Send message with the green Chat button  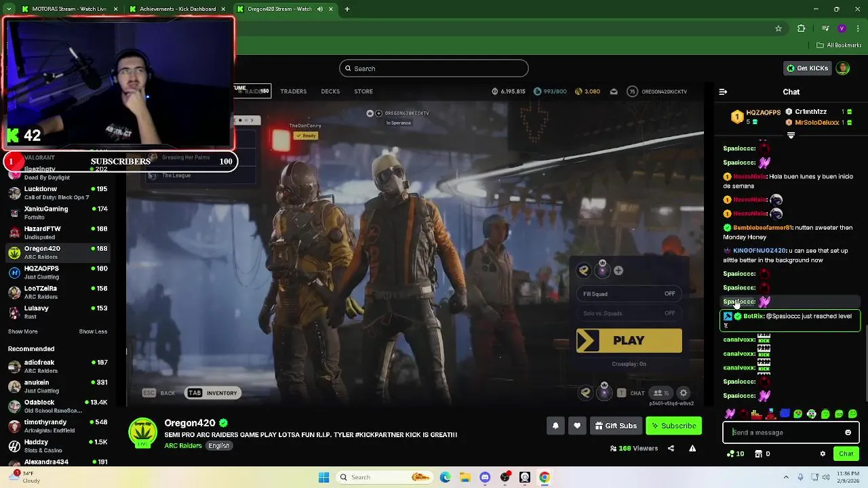[x=846, y=454]
